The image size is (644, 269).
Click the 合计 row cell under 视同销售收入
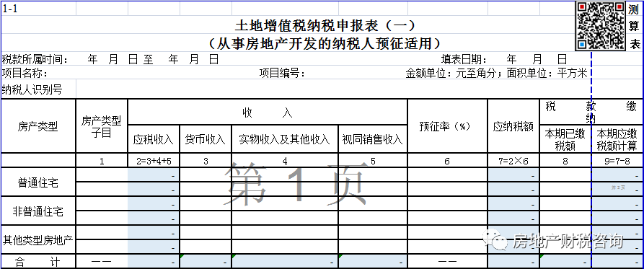coord(373,261)
